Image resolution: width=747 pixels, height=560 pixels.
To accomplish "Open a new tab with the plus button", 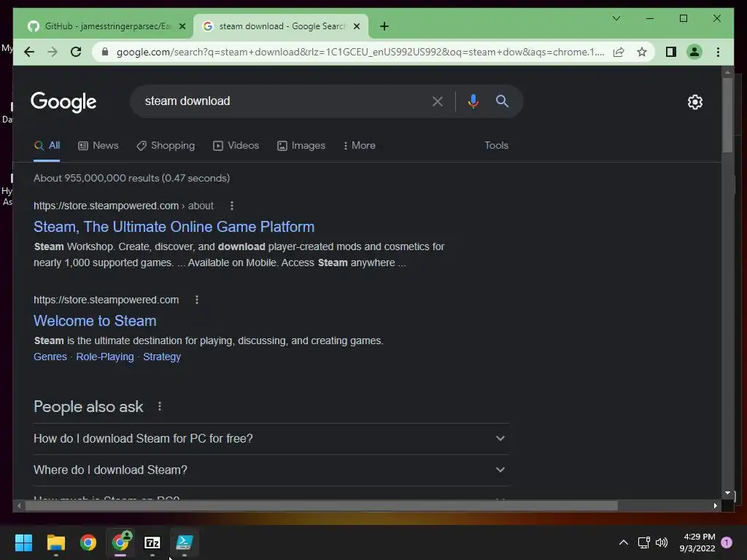I will 384,26.
